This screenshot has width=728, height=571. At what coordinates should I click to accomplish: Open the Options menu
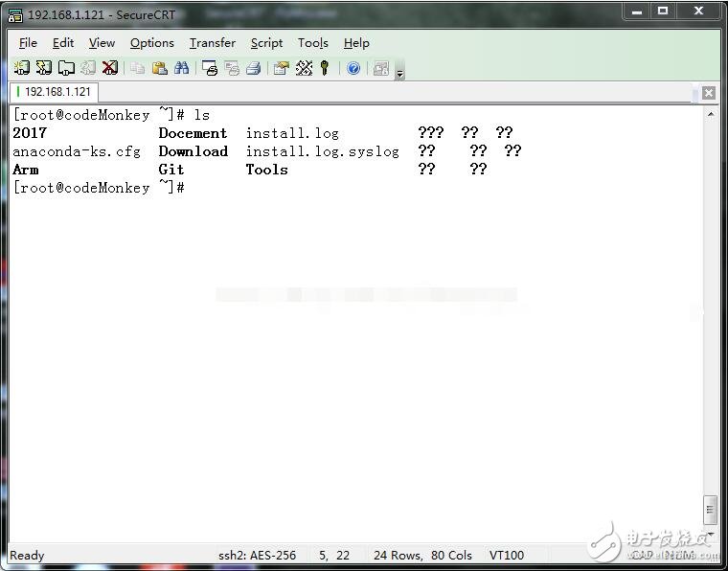pos(151,43)
